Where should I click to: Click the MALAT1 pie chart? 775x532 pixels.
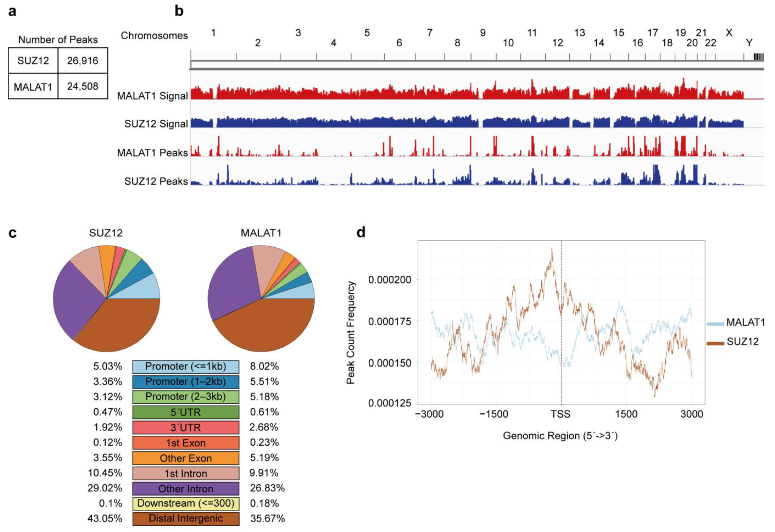261,298
